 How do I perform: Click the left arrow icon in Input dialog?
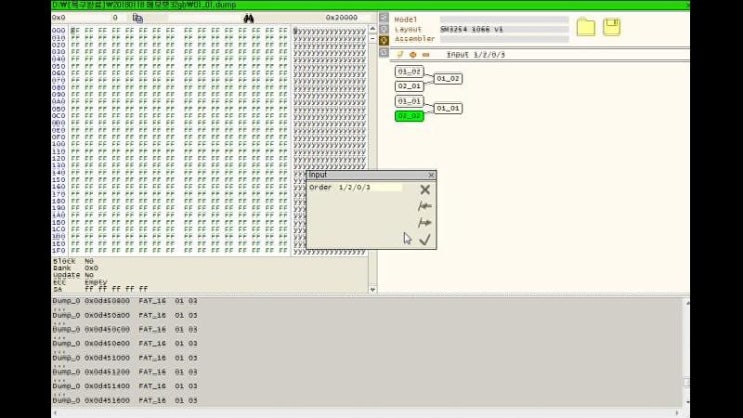[x=425, y=206]
